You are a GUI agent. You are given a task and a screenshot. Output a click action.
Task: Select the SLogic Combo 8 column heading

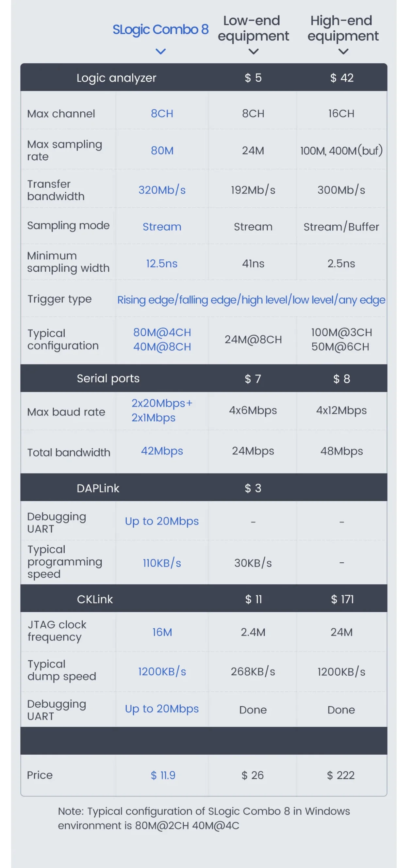coord(160,30)
